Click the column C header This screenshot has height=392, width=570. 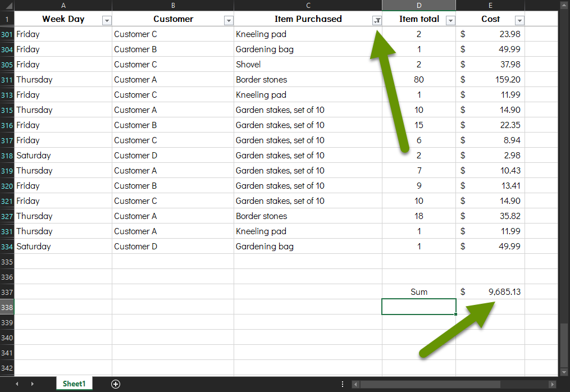coord(308,5)
